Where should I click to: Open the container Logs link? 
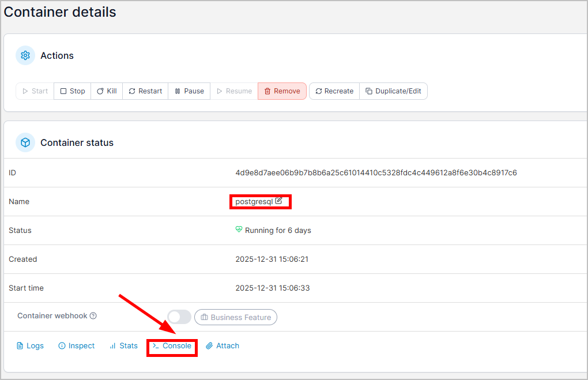[30, 346]
